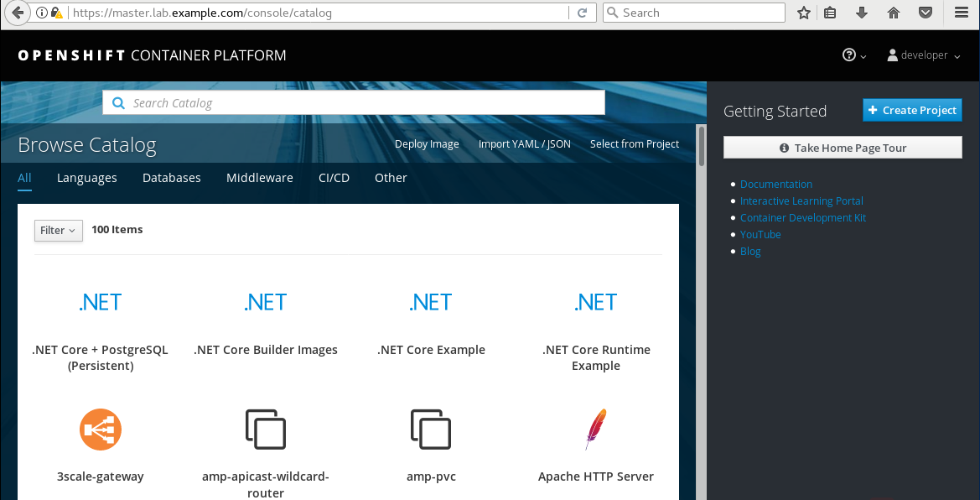The width and height of the screenshot is (980, 500).
Task: Click inside the Search Catalog field
Action: coord(354,103)
